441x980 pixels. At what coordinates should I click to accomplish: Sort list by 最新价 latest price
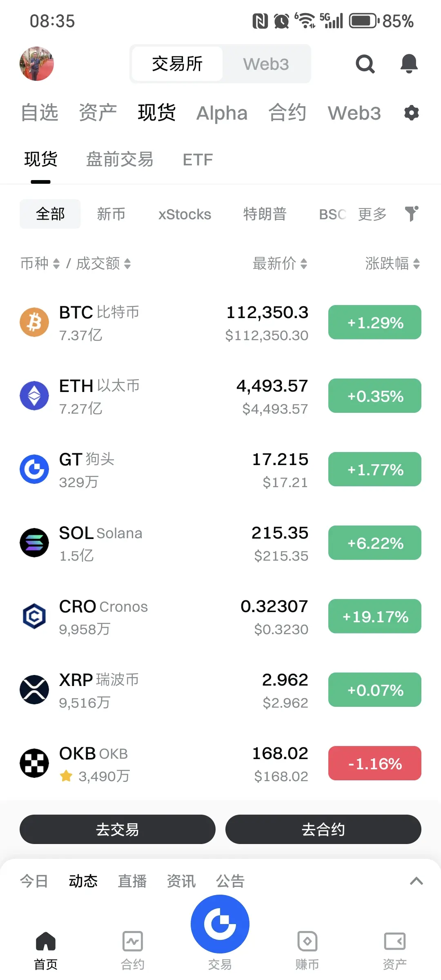pos(280,263)
